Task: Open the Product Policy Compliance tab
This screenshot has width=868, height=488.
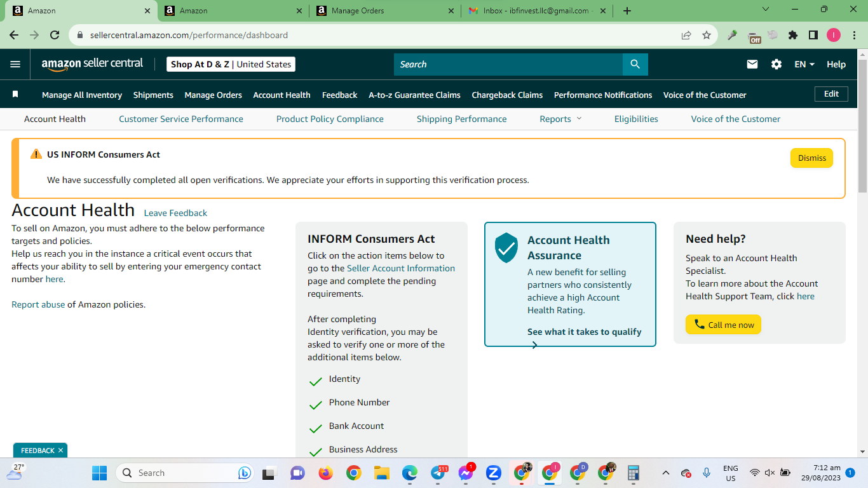Action: [x=330, y=119]
